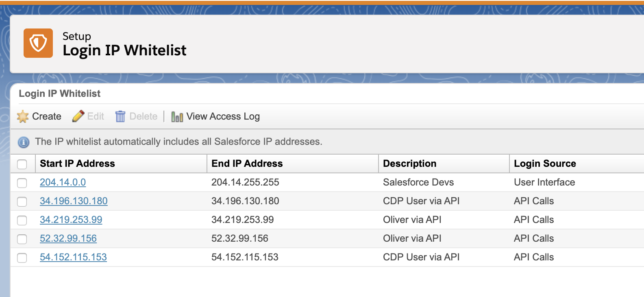This screenshot has height=297, width=644.
Task: Click API Calls in the 54.152.115.153 row
Action: (x=534, y=257)
